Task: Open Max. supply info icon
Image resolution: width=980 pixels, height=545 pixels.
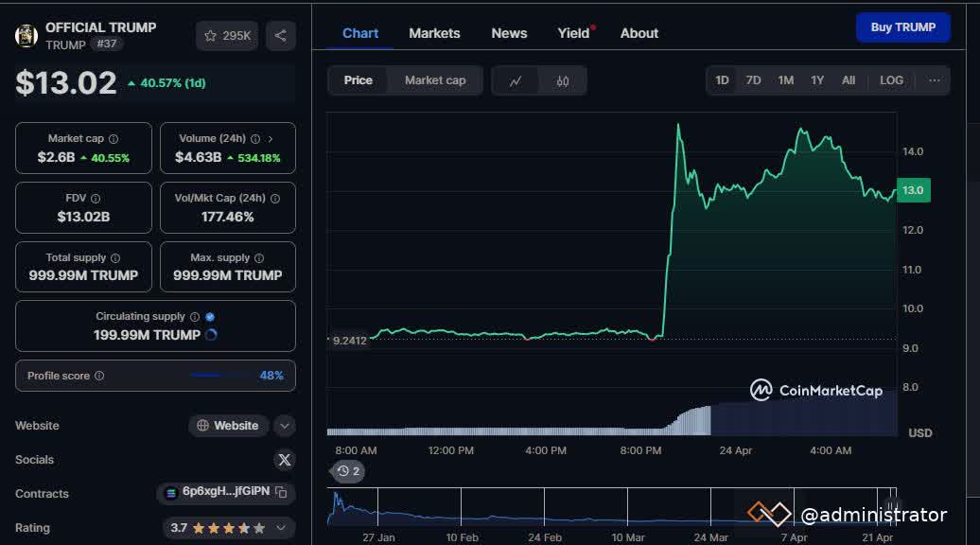Action: pos(259,257)
